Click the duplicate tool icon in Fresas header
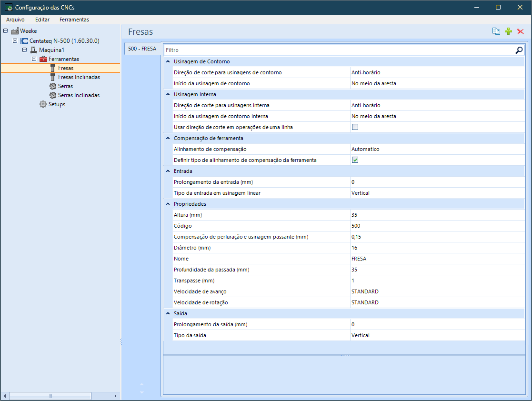Image resolution: width=532 pixels, height=401 pixels. coord(496,31)
